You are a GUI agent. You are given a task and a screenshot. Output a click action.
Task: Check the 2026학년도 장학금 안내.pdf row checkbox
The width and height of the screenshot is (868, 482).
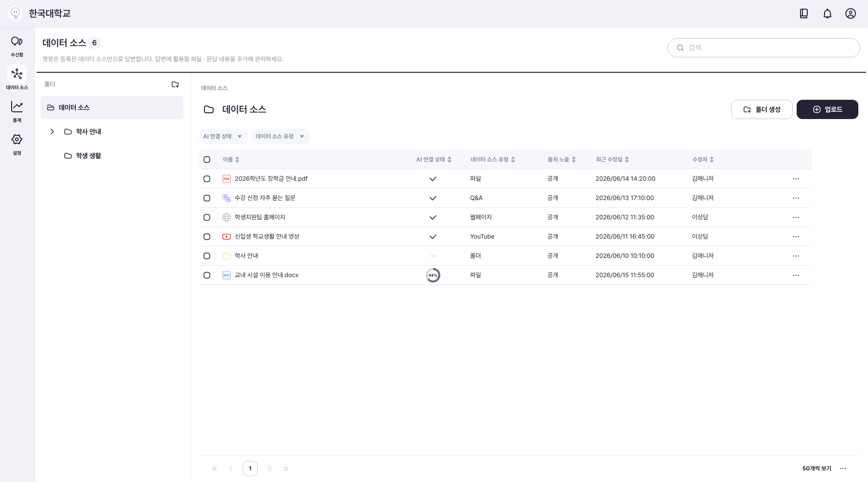coord(207,179)
